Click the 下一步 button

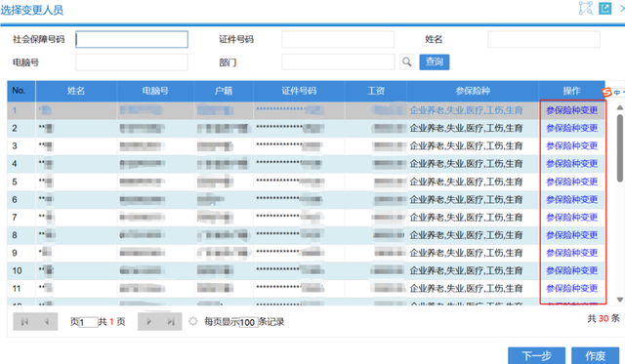point(536,355)
